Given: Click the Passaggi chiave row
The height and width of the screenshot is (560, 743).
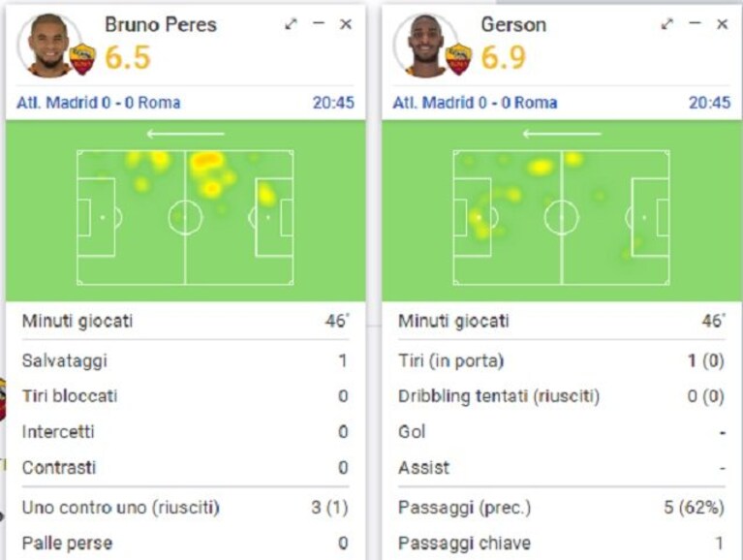Looking at the screenshot, I should coord(562,543).
